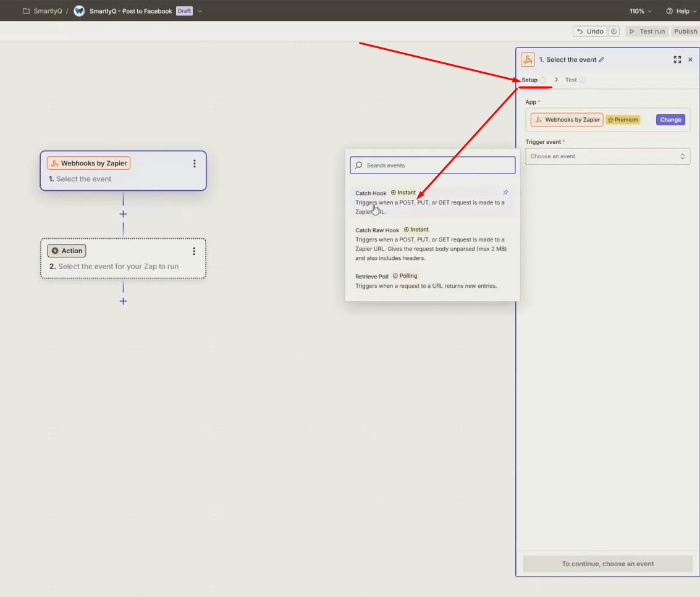
Task: Click the Webhooks by Zapier label on canvas
Action: tap(89, 164)
